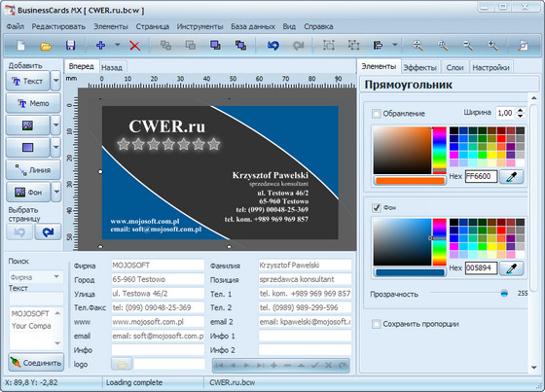Go to next page arrow button
The image size is (545, 392).
[x=48, y=232]
